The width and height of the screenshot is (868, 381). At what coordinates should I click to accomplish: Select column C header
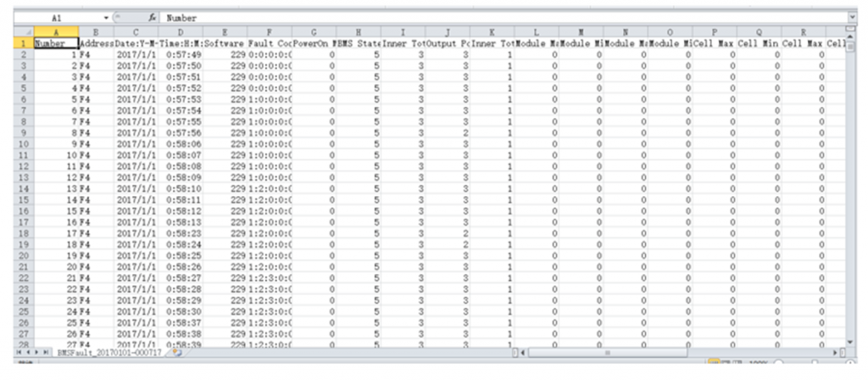coord(136,32)
